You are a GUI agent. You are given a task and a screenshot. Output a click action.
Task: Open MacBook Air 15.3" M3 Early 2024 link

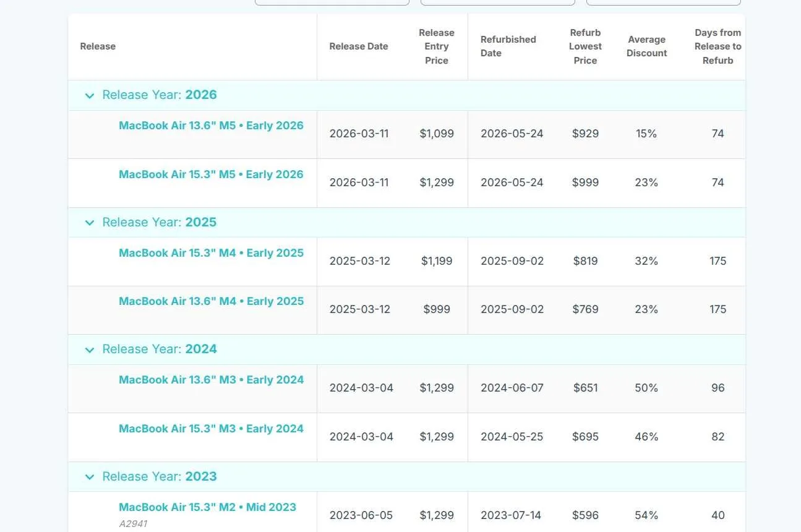pyautogui.click(x=211, y=429)
